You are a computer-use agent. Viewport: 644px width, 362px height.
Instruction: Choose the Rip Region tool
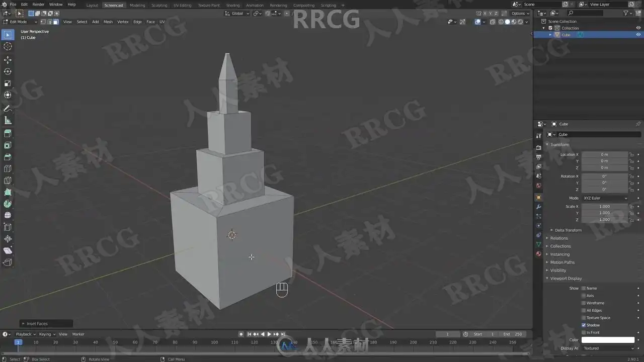tap(8, 262)
